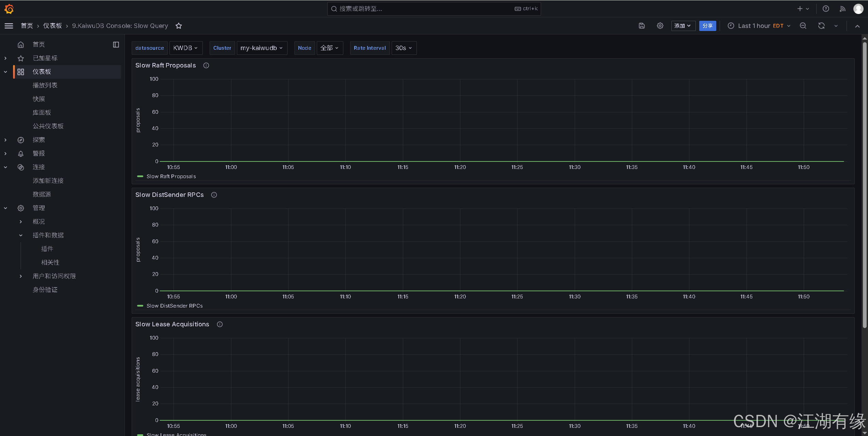Show info for Slow DistSender RPCs panel
The image size is (868, 436).
tap(214, 195)
